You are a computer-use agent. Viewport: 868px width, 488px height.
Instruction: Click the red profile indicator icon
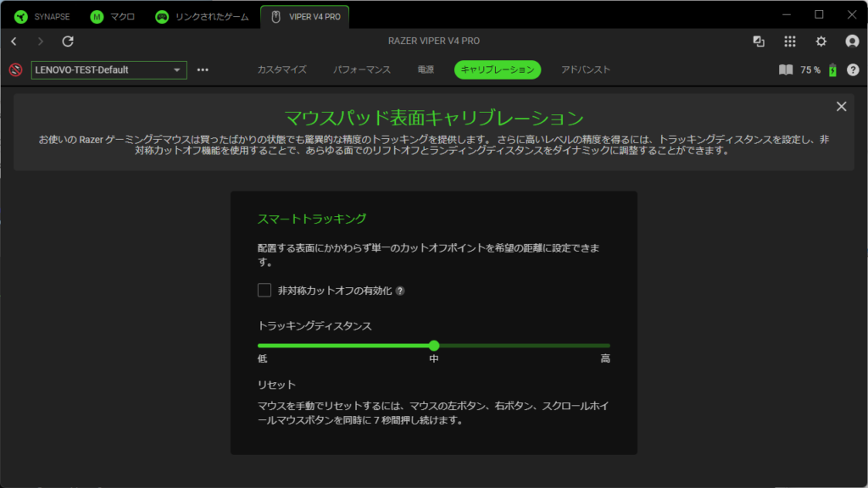pyautogui.click(x=14, y=69)
